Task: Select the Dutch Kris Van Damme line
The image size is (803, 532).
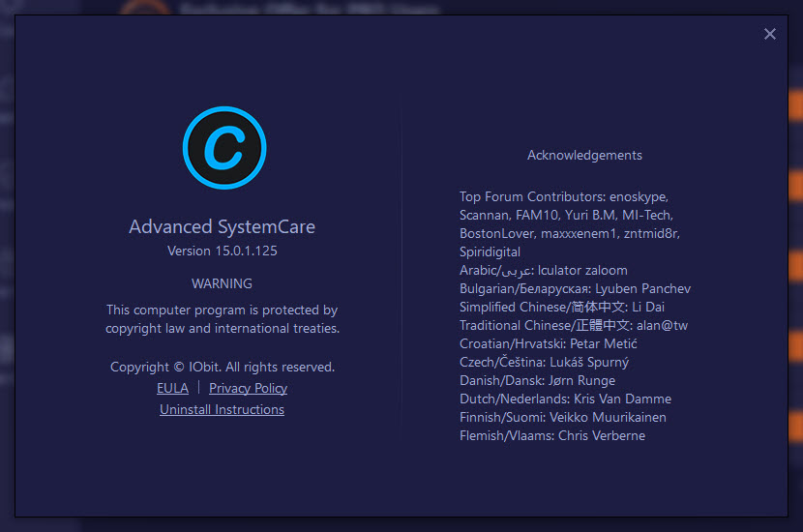Action: click(565, 399)
